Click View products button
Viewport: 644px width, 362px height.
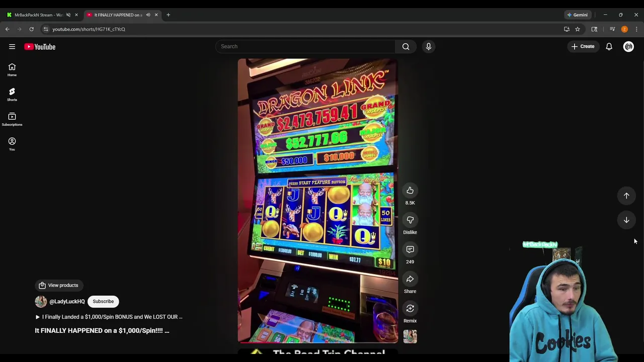59,285
